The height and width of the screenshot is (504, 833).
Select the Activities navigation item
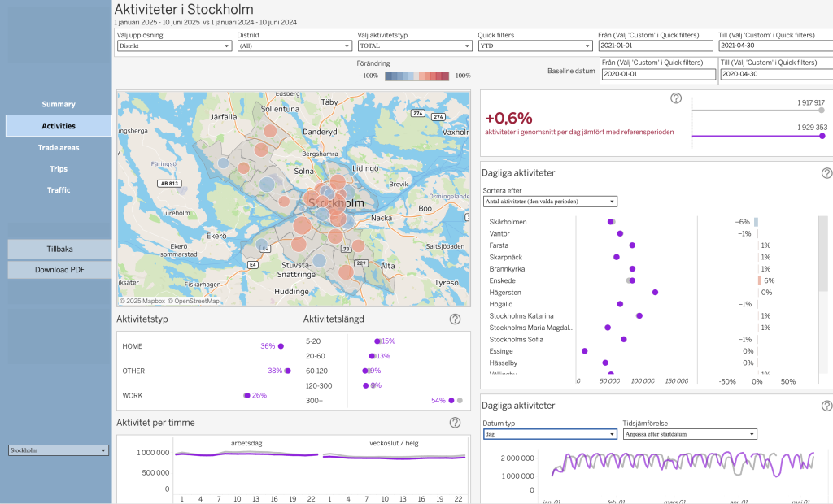59,126
